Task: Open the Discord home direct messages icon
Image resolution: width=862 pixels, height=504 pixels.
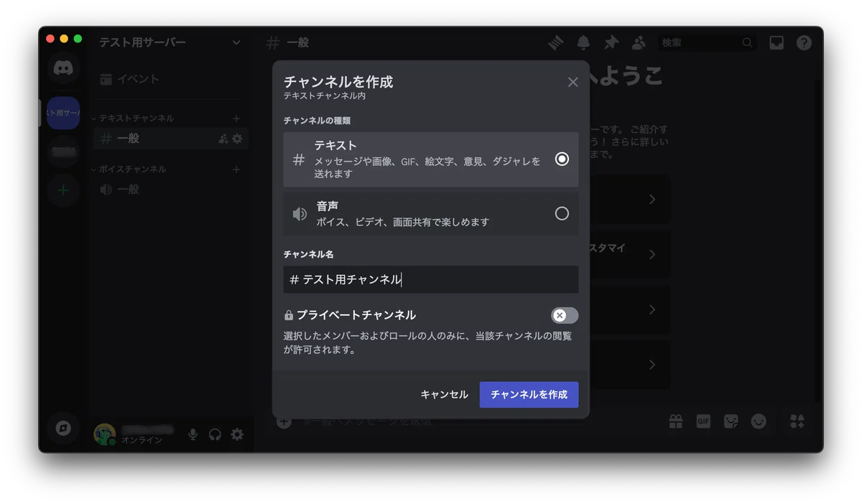Action: click(x=63, y=69)
